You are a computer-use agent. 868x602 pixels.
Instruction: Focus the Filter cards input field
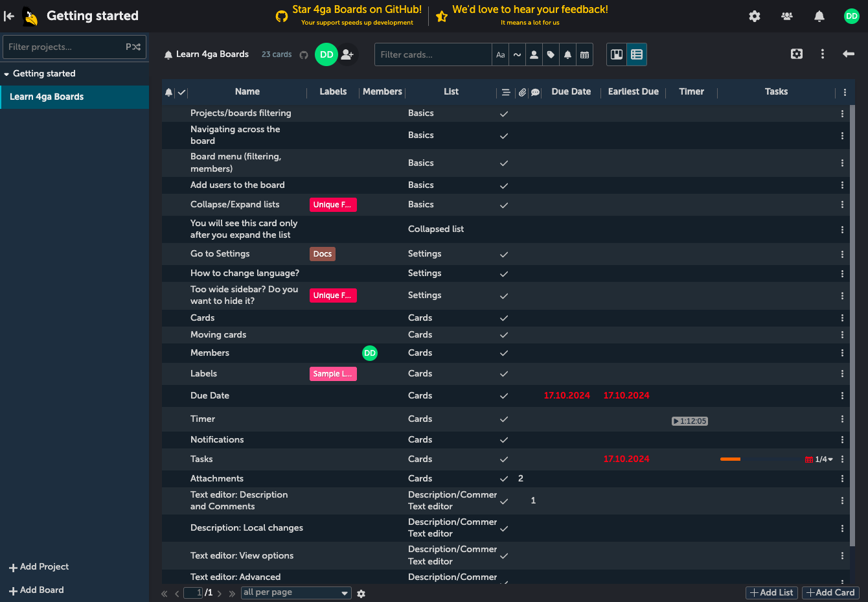(433, 54)
